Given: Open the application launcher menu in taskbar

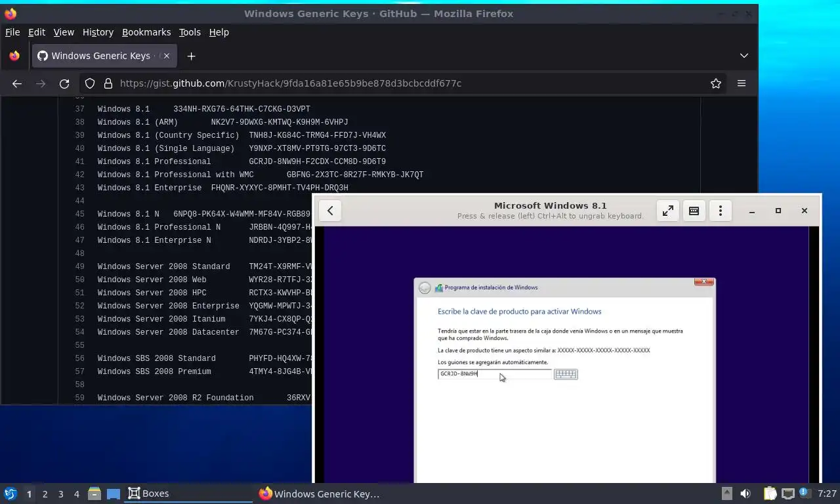Looking at the screenshot, I should click(10, 493).
